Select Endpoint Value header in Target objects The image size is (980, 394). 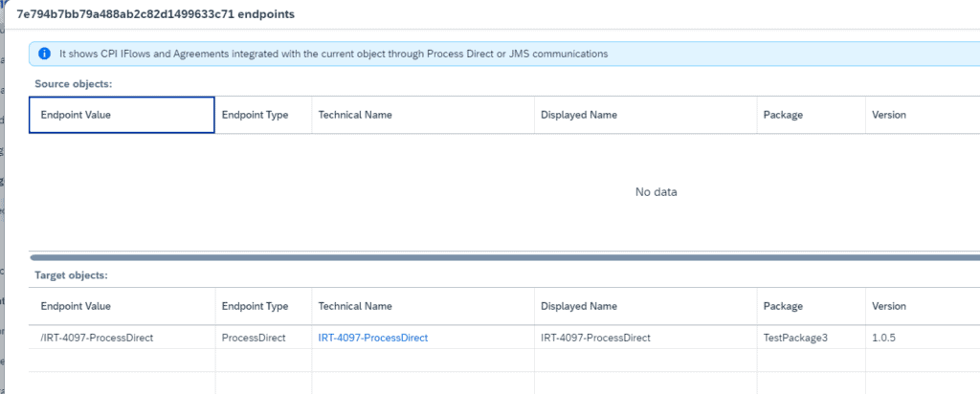[122, 307]
